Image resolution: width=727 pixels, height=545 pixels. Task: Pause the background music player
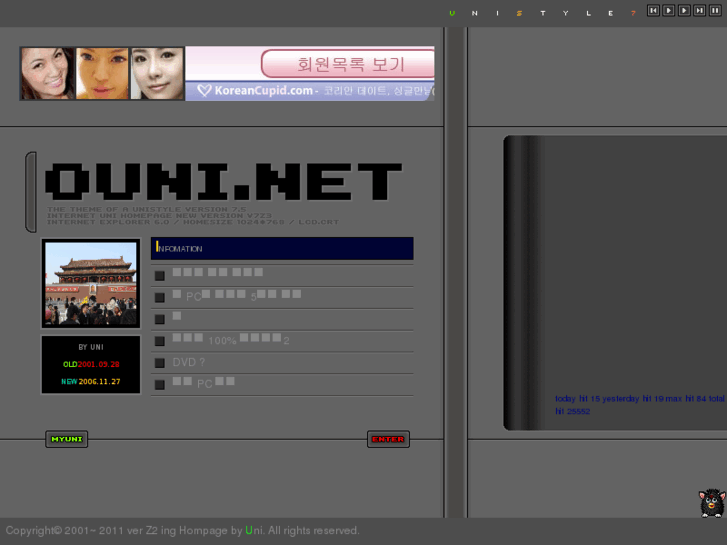coord(715,11)
